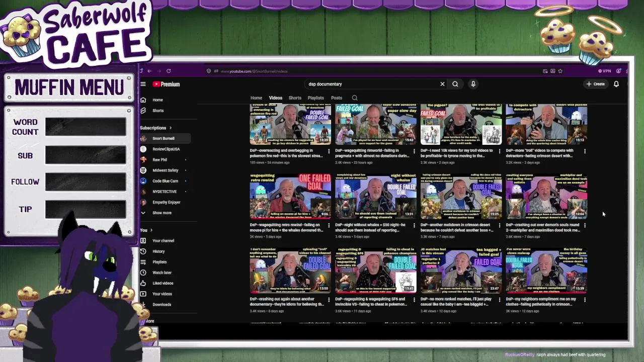Open ReviewClipsUSA subscription
The image size is (644, 362).
tap(166, 149)
